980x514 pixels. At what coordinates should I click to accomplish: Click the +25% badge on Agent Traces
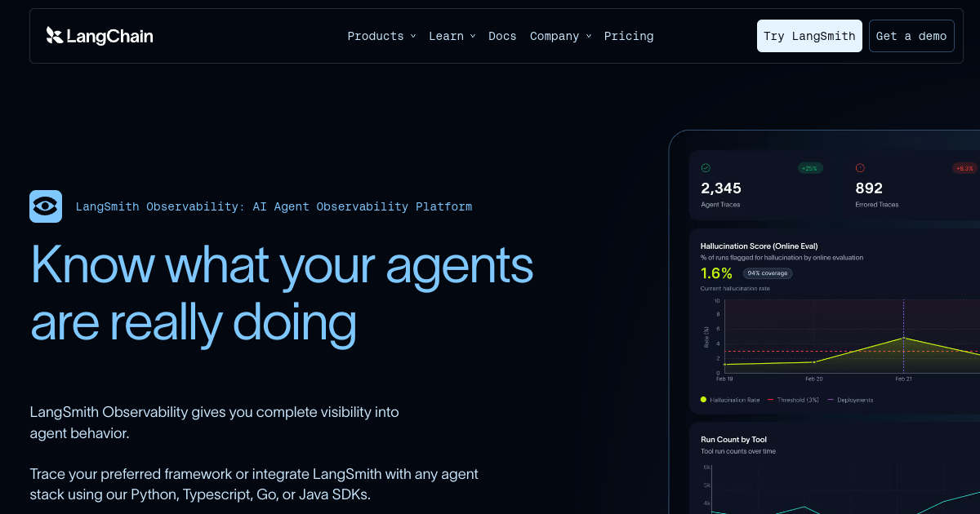click(809, 168)
